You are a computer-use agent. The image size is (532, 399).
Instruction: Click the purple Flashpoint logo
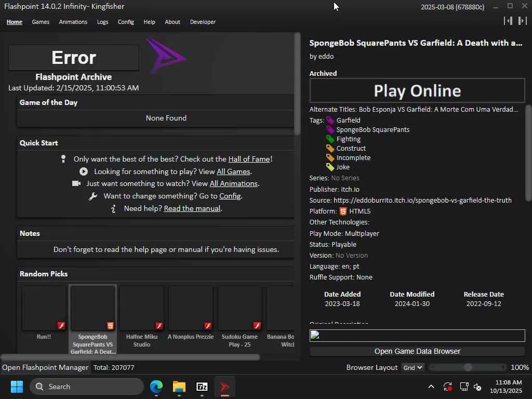point(166,56)
